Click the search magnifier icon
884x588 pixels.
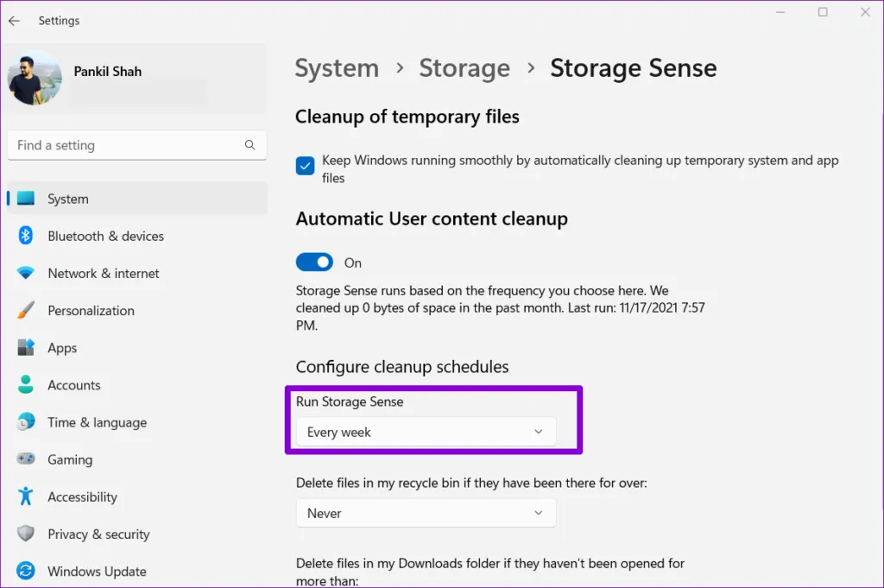tap(249, 145)
